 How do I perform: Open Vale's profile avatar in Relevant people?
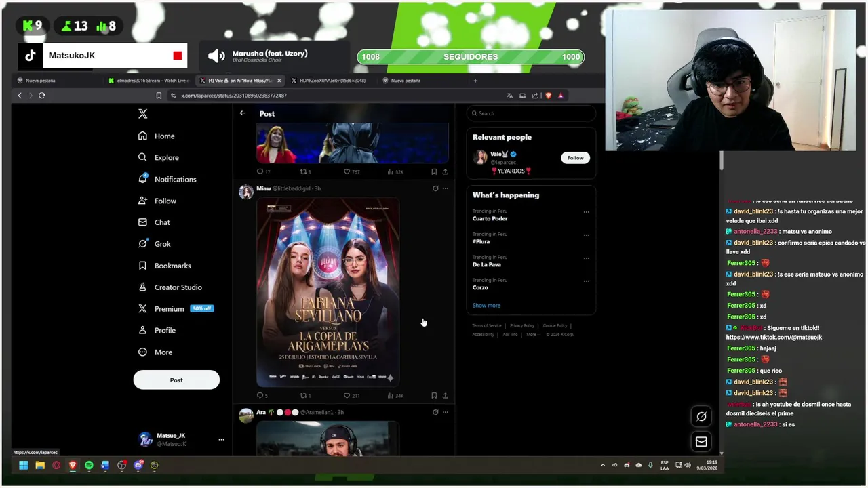pos(480,157)
